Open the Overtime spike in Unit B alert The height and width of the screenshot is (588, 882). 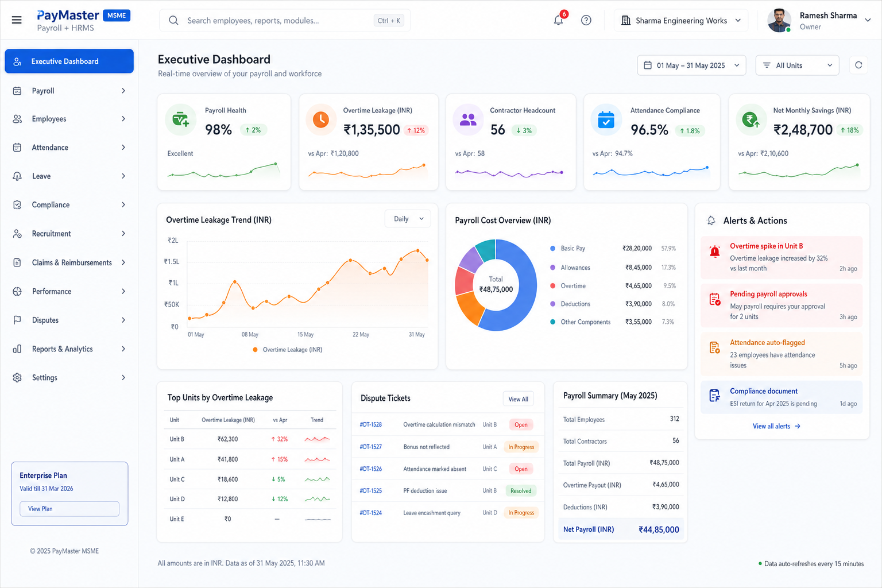(782, 257)
